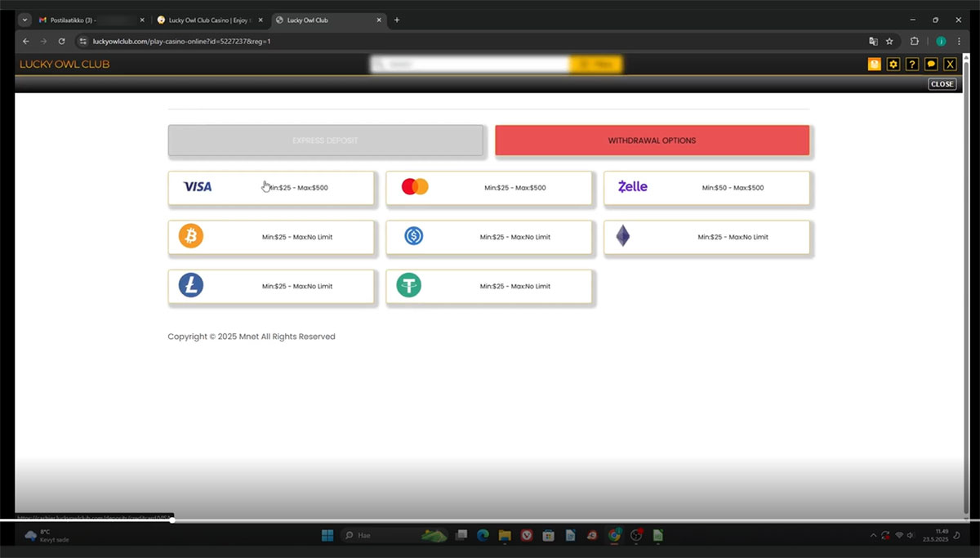Click the blurred search field in header

(470, 65)
